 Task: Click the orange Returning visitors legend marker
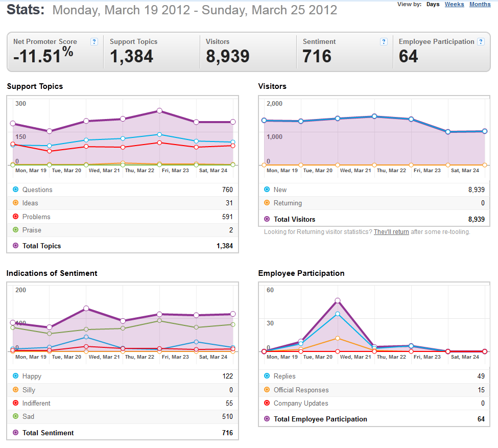coord(267,203)
